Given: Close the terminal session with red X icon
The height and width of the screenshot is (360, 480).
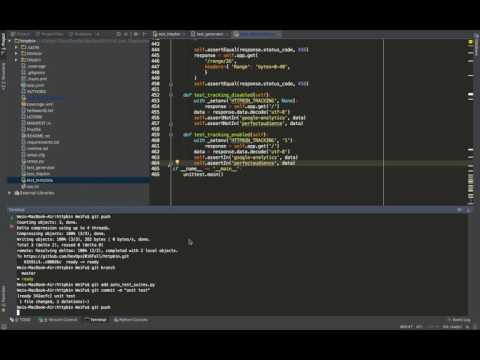Looking at the screenshot, I should click(x=12, y=227).
